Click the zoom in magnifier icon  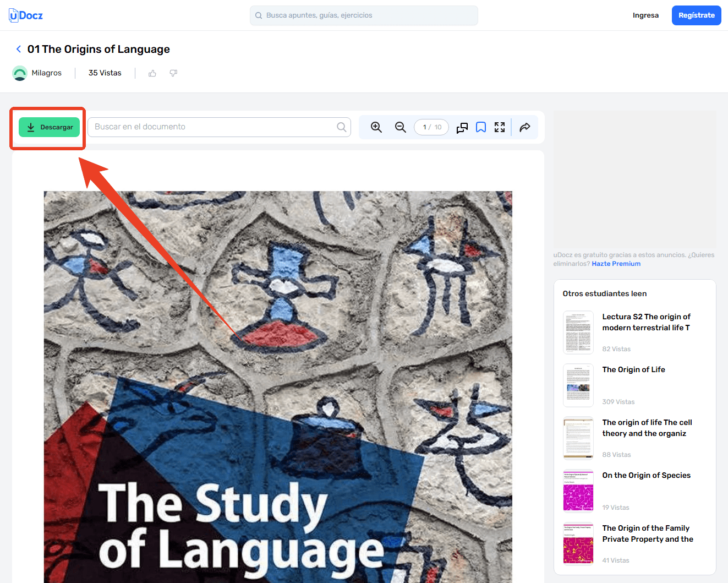point(376,127)
